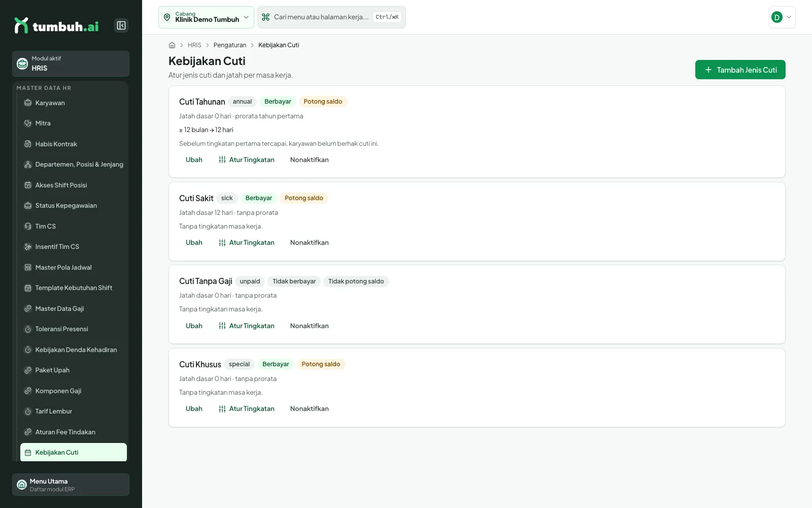Click the Tim CS headset icon
This screenshot has height=508, width=812.
click(x=28, y=227)
